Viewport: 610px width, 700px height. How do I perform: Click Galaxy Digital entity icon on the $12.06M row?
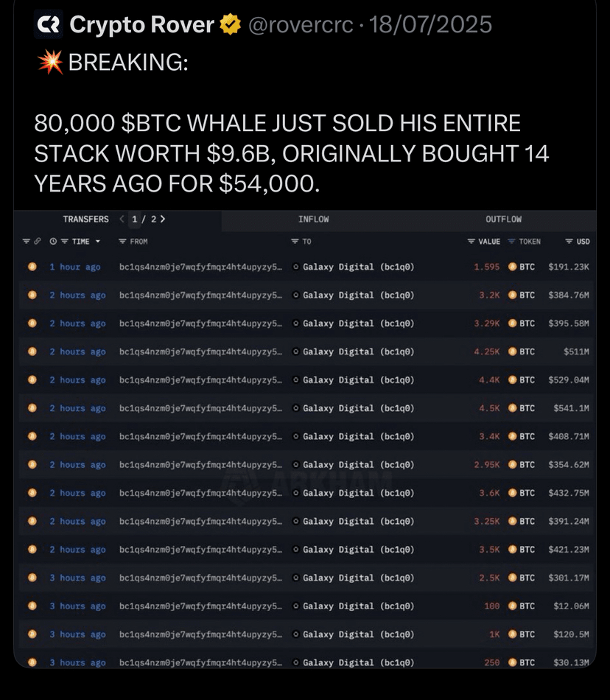click(x=295, y=606)
